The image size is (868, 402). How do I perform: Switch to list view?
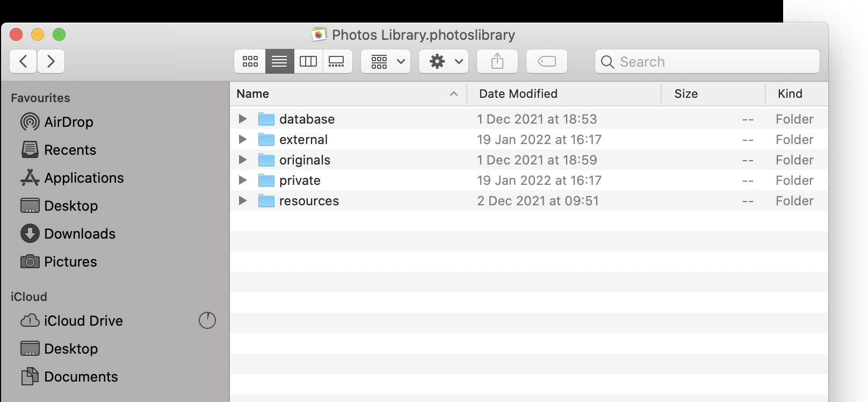point(279,61)
